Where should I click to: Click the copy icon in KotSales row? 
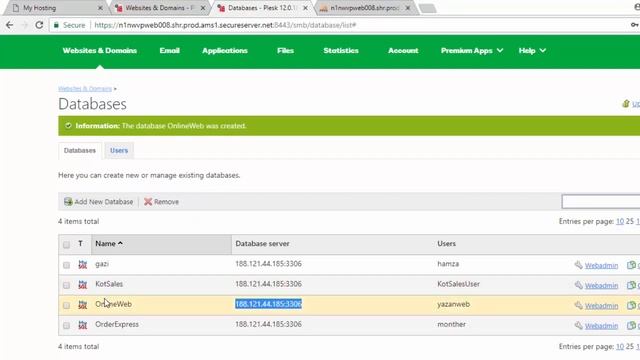(x=631, y=285)
